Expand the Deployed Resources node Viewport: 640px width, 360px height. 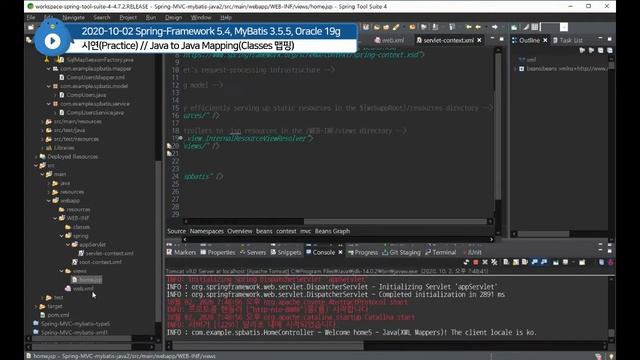pyautogui.click(x=36, y=157)
